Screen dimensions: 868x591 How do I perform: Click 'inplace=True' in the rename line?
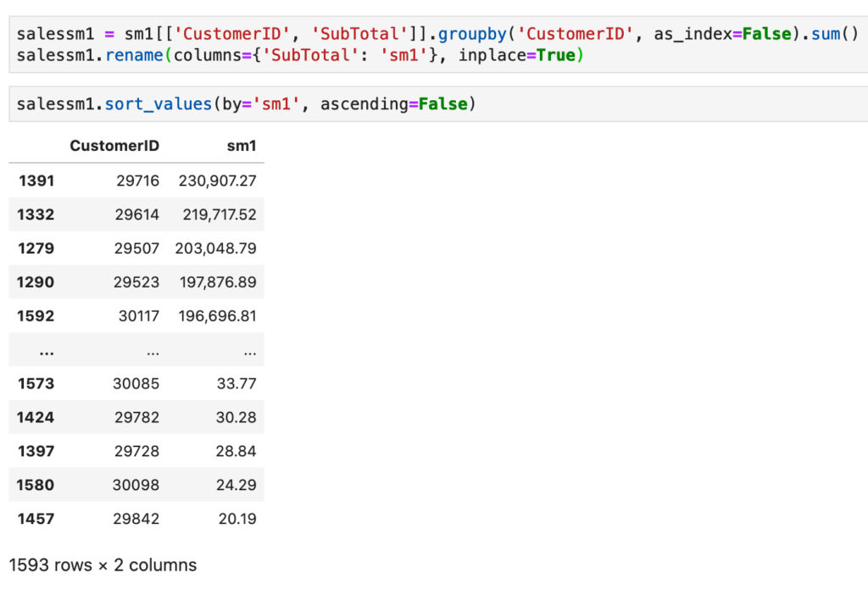pyautogui.click(x=516, y=55)
